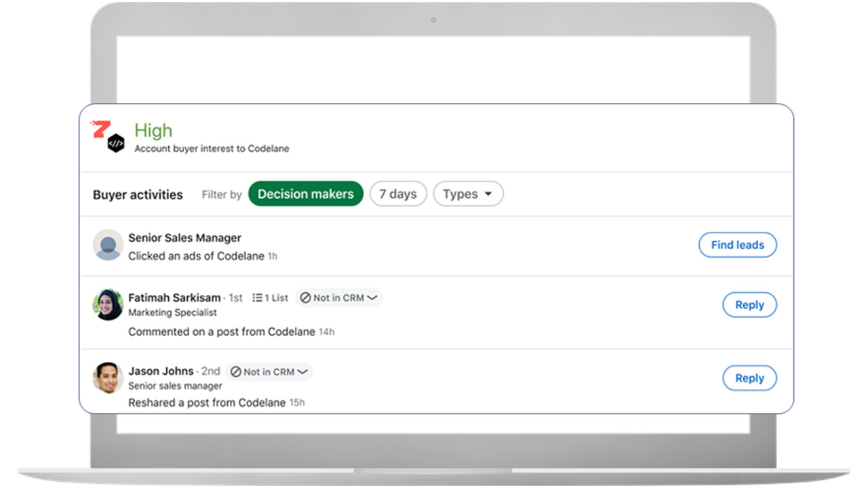
Task: Click the 1 List label for Fatimah
Action: 276,298
